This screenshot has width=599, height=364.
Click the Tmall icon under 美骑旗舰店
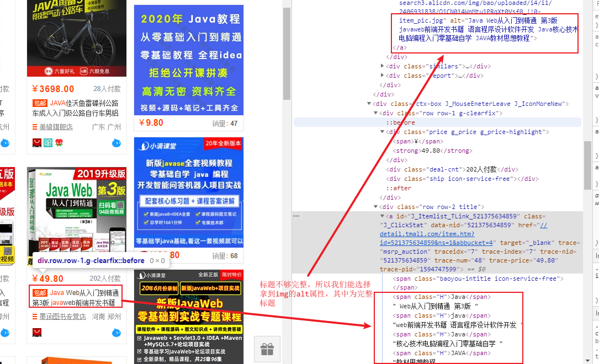click(37, 143)
